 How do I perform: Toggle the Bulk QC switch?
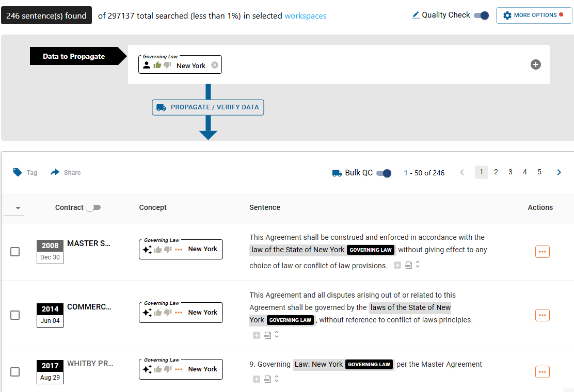384,173
